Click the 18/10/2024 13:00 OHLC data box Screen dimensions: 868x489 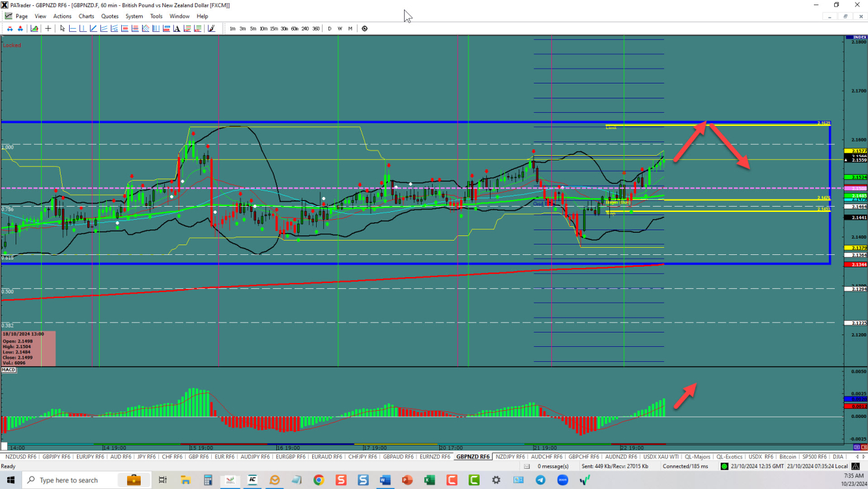pos(28,349)
